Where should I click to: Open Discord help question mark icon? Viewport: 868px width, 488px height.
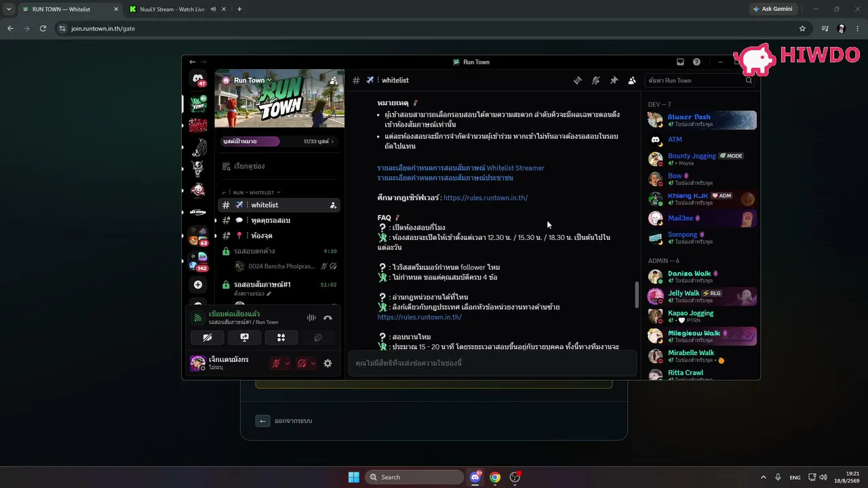pos(696,62)
